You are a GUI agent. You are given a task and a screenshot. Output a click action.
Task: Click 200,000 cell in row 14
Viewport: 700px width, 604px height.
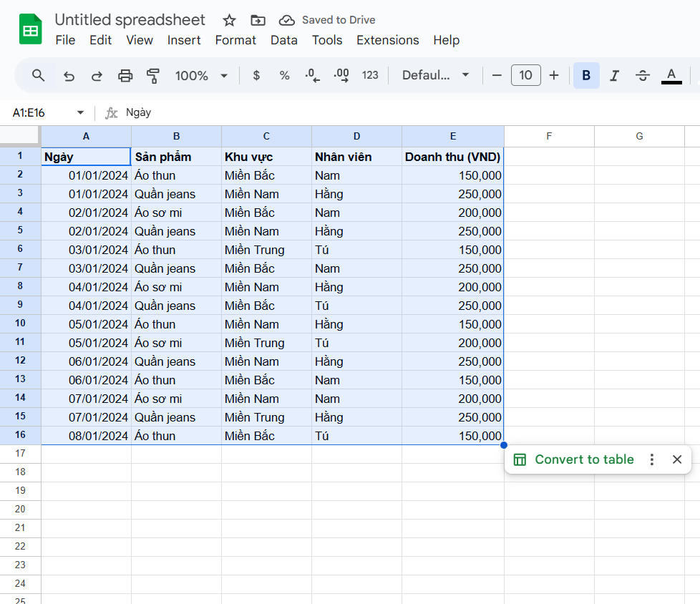452,399
